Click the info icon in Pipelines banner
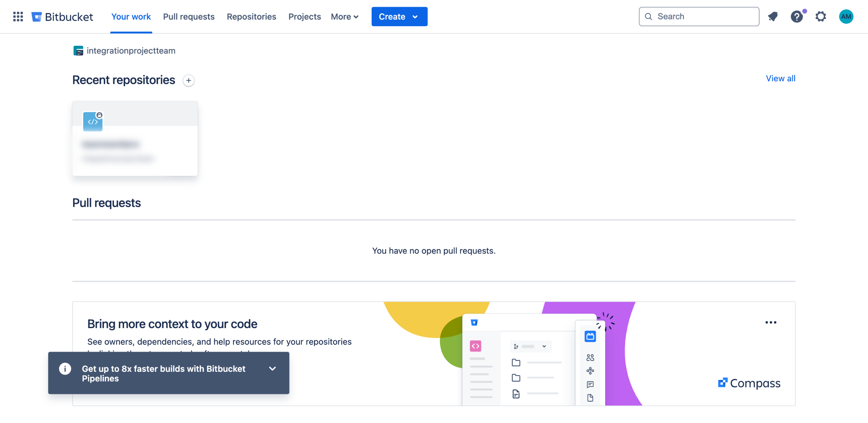The height and width of the screenshot is (423, 868). (65, 368)
